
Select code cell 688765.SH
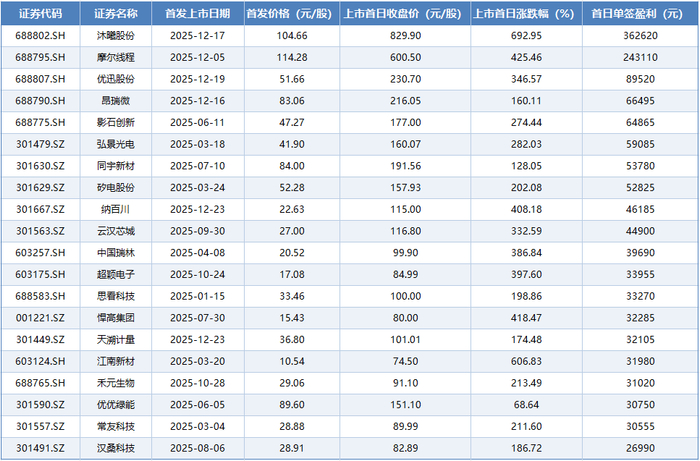[x=41, y=384]
